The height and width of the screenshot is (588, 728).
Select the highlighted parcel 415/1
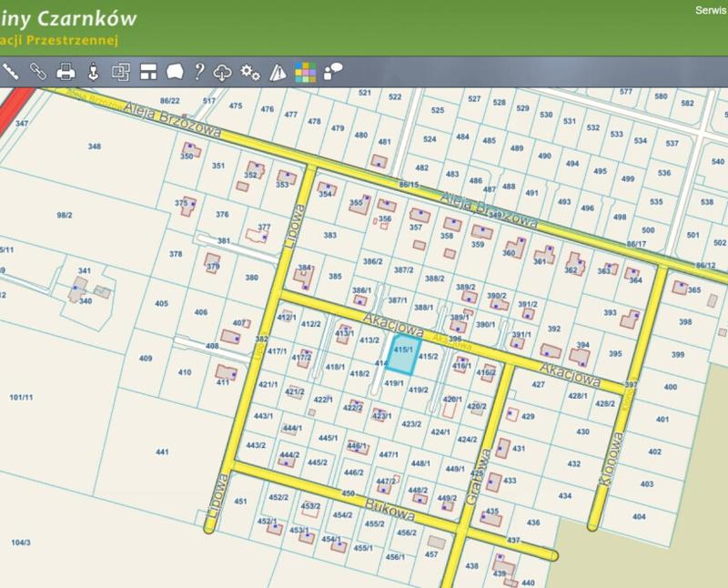402,357
